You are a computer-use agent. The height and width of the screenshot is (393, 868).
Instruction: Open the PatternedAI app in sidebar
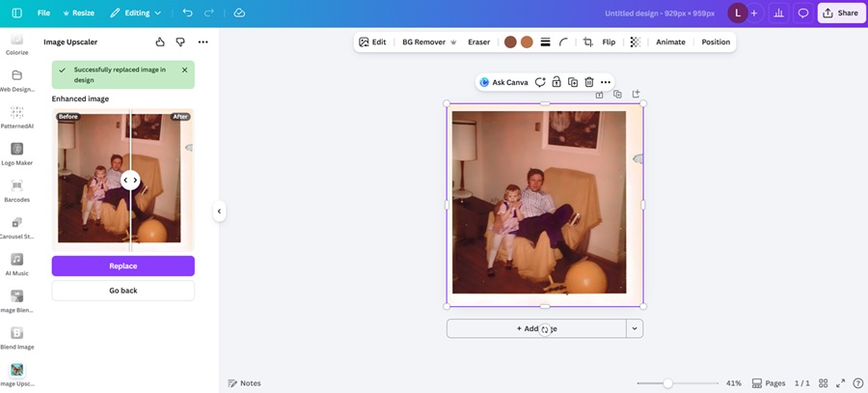(17, 118)
